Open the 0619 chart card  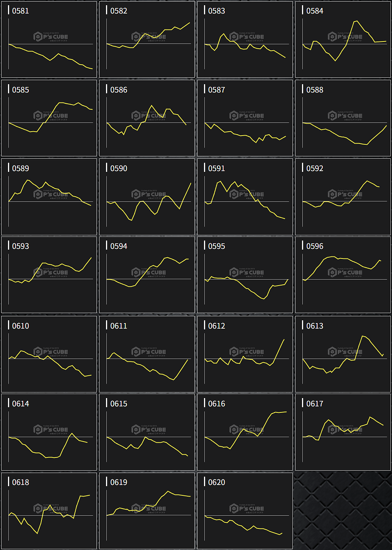(x=147, y=511)
